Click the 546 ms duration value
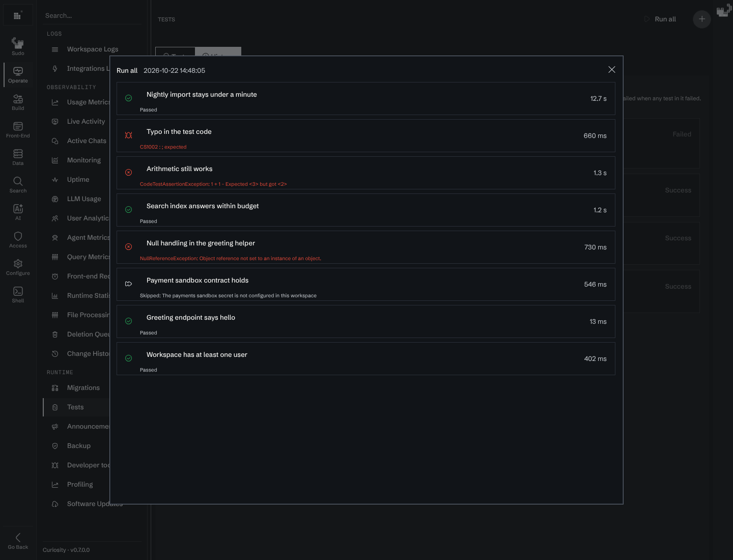Image resolution: width=733 pixels, height=560 pixels. click(x=596, y=285)
